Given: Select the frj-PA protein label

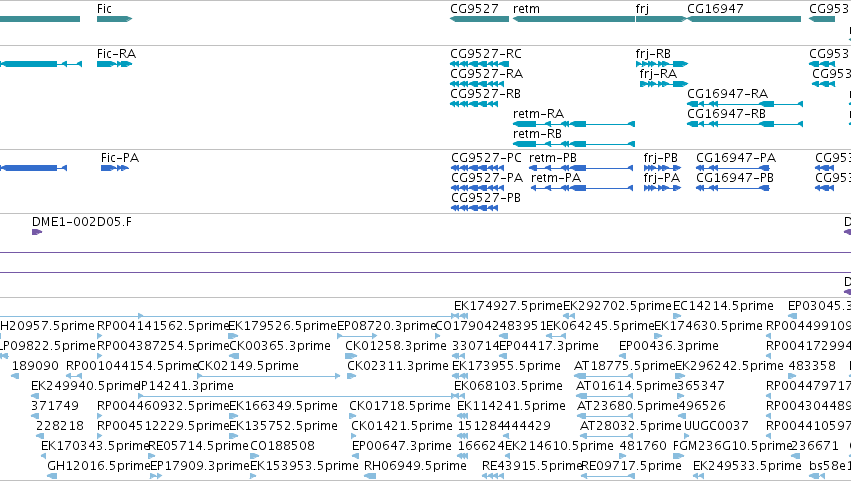Looking at the screenshot, I should (x=662, y=178).
